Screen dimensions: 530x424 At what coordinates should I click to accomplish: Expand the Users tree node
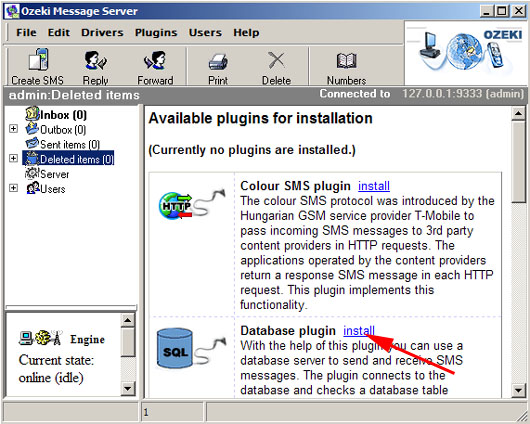[x=14, y=188]
